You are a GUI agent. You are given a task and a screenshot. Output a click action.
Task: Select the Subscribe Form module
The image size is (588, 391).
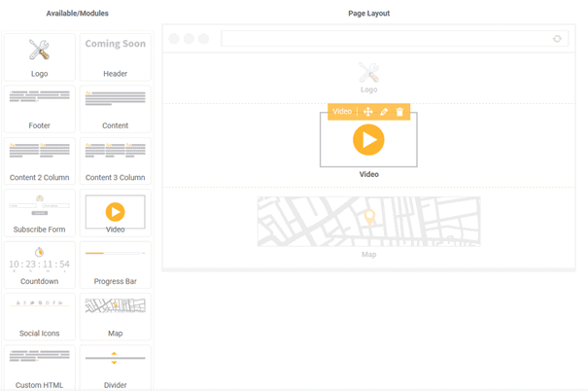click(40, 213)
